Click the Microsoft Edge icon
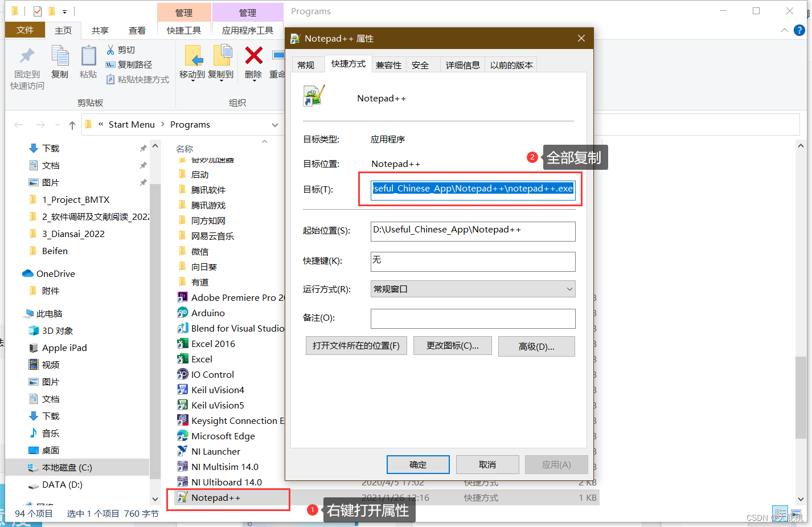Viewport: 812px width, 527px height. click(x=182, y=436)
